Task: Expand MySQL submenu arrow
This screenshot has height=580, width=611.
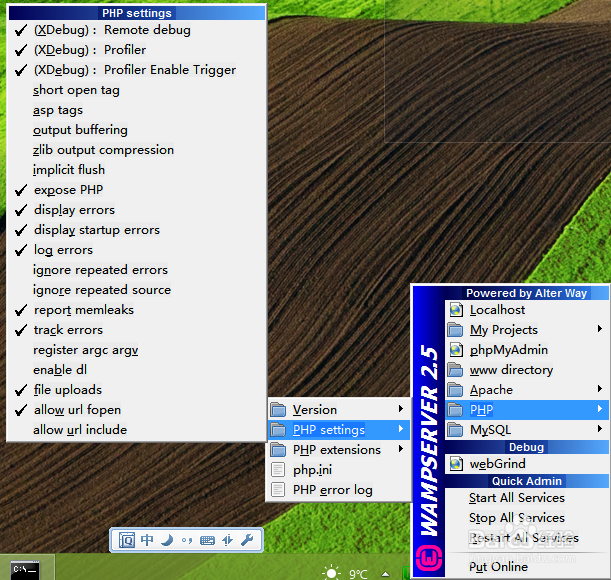Action: point(600,429)
